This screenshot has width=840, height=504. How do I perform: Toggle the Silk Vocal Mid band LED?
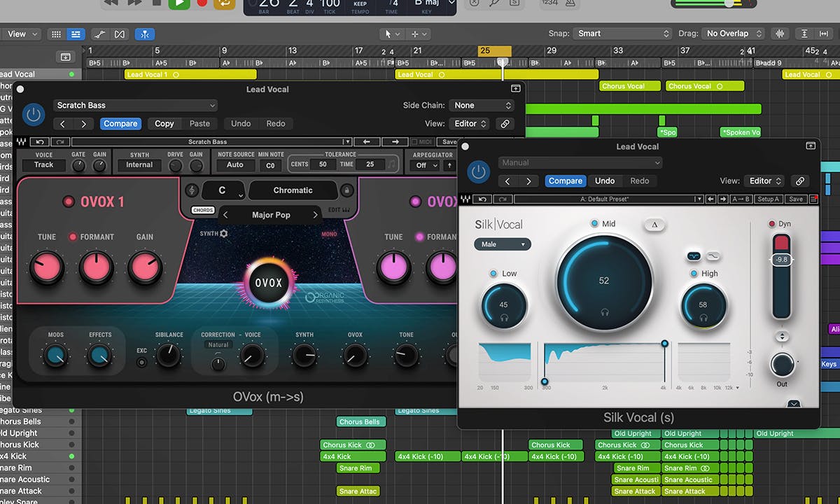pos(594,223)
